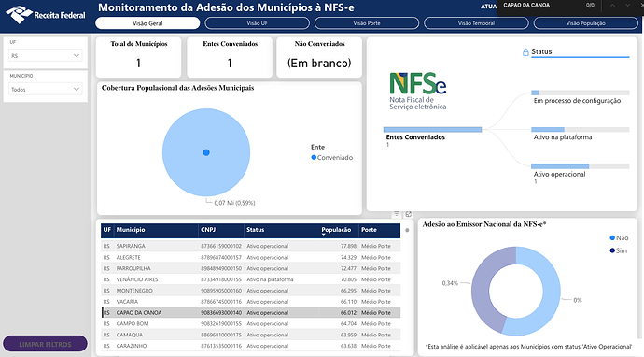Viewport: 644px width, 357px height.
Task: Select the CAPAO DA CANOA row
Action: [x=250, y=312]
